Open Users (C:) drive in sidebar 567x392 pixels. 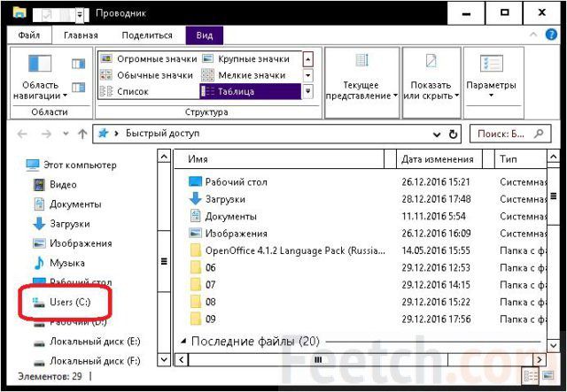(x=70, y=302)
